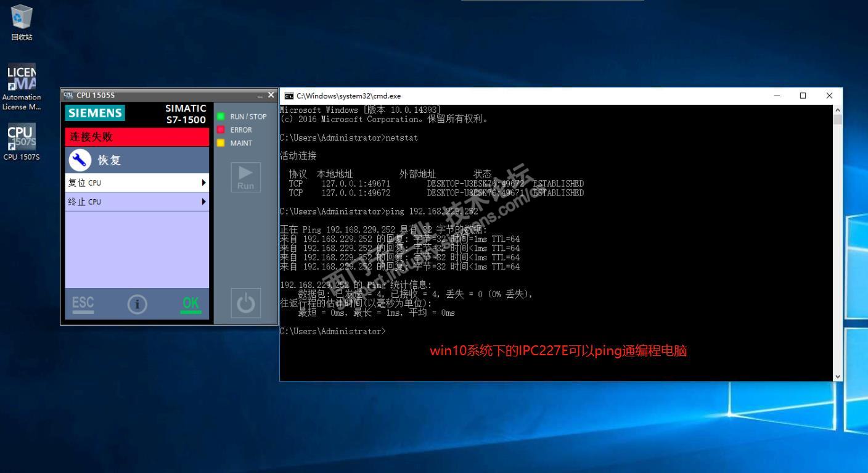Click the wrench icon beside 恢复
This screenshot has height=473, width=868.
(80, 160)
